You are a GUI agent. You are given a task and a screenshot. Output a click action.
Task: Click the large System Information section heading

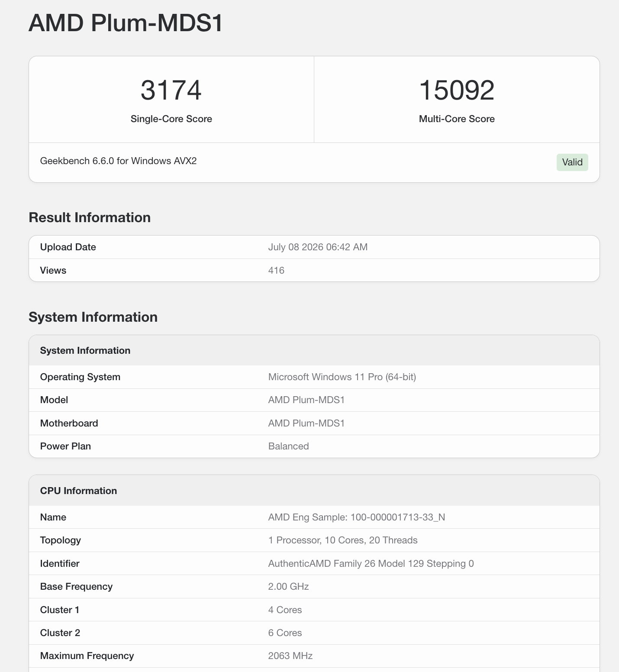(x=93, y=317)
